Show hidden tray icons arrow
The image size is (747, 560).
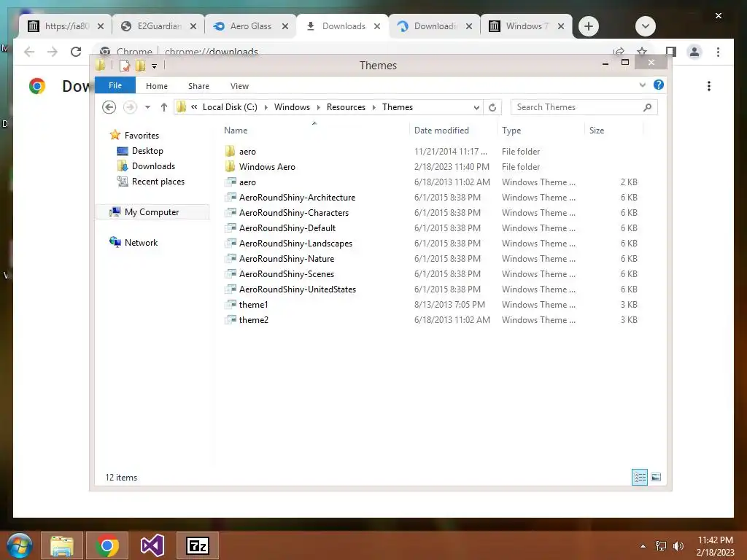(x=643, y=546)
